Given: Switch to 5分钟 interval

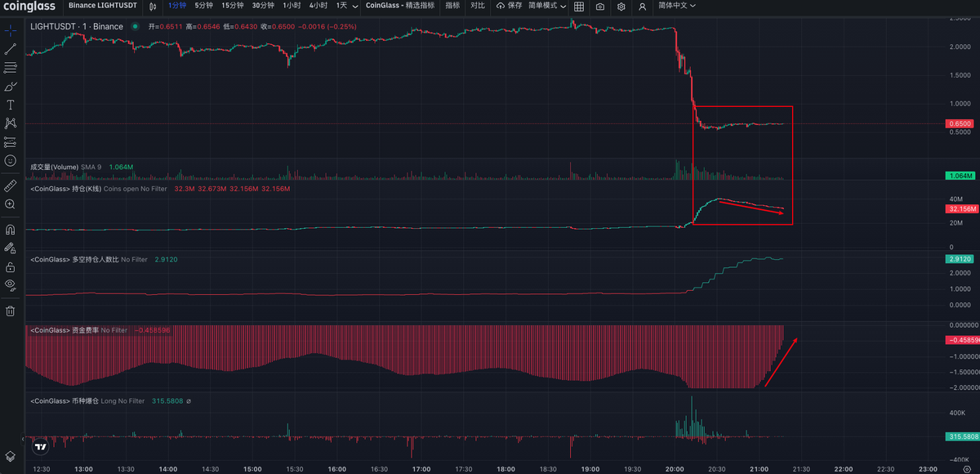Looking at the screenshot, I should point(204,6).
